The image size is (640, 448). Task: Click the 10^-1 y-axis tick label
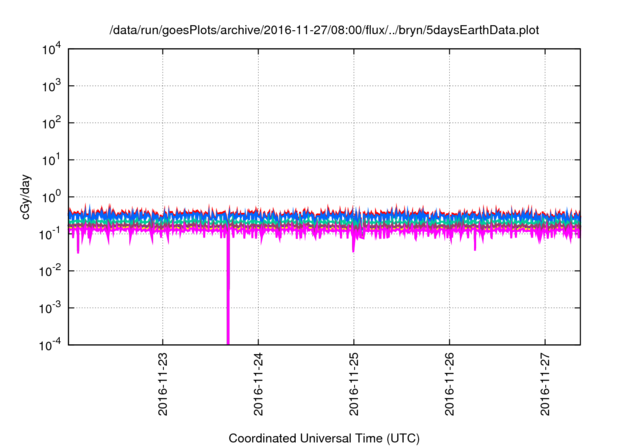[x=51, y=234]
